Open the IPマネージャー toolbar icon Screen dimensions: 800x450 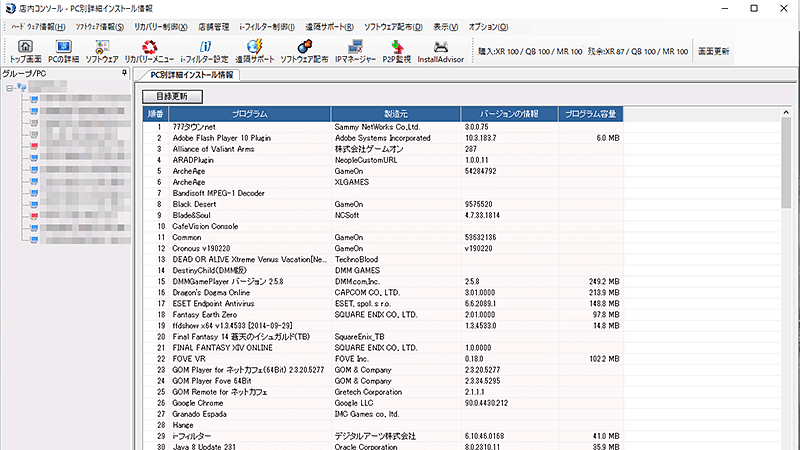pos(355,52)
